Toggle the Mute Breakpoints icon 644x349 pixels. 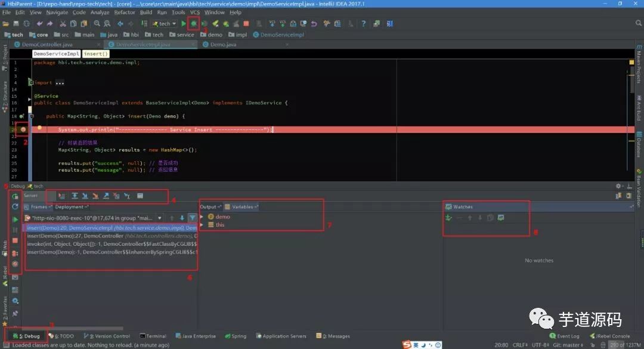coord(15,264)
